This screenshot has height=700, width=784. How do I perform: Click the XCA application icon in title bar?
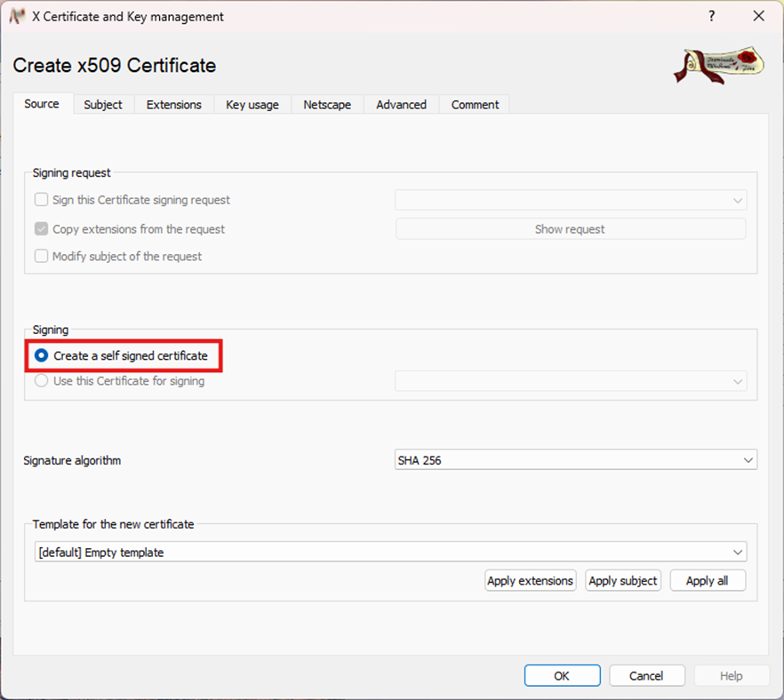pyautogui.click(x=16, y=16)
